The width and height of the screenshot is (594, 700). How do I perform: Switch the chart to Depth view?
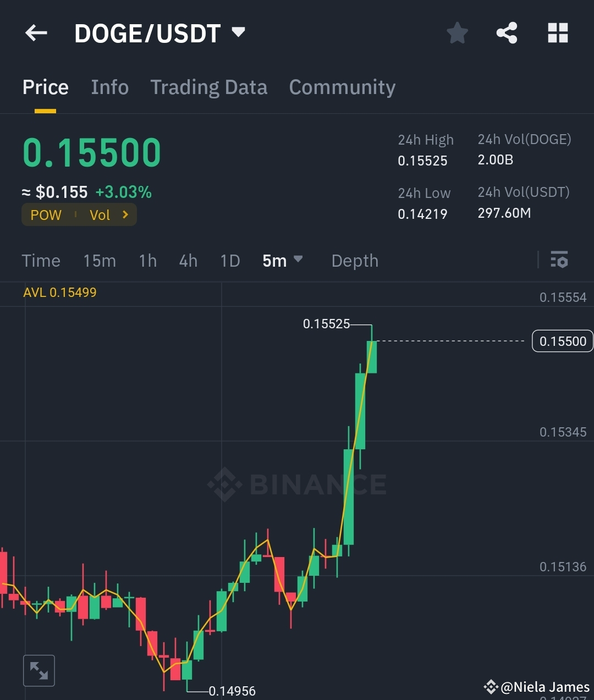tap(354, 261)
